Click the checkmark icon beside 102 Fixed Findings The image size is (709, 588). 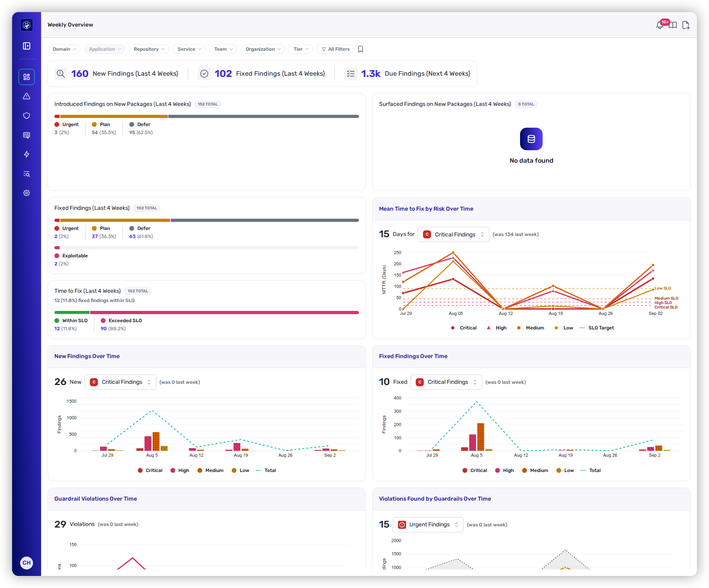point(204,74)
